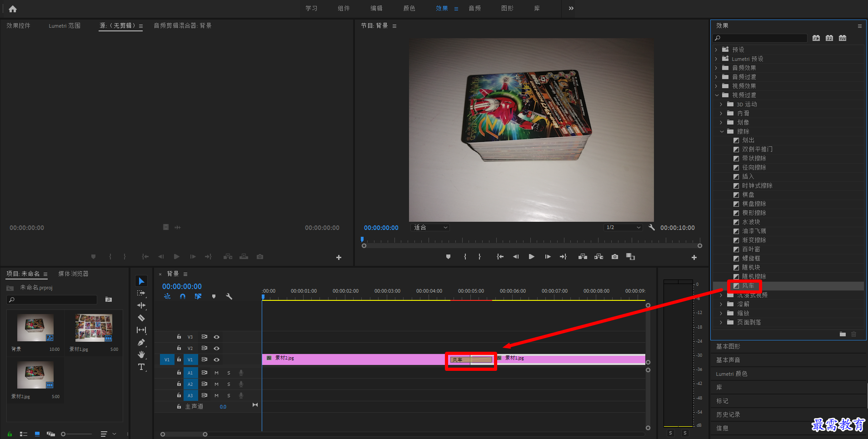Click the program monitor playhead marker
Screen dimensions: 868x439
[x=362, y=239]
